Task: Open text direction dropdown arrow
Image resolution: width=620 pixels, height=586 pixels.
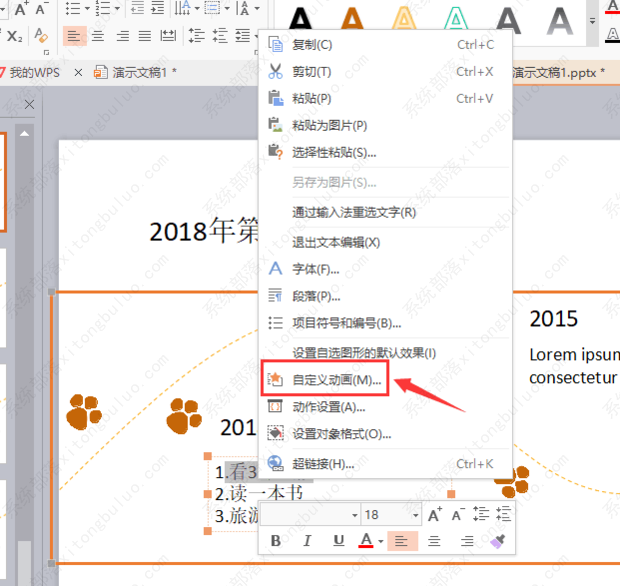Action: click(197, 8)
